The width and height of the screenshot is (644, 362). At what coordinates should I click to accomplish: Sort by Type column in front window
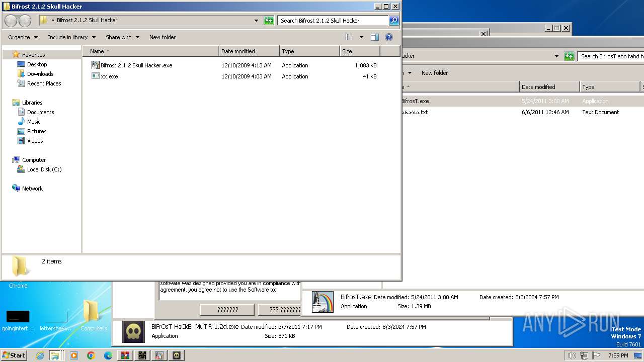coord(309,51)
